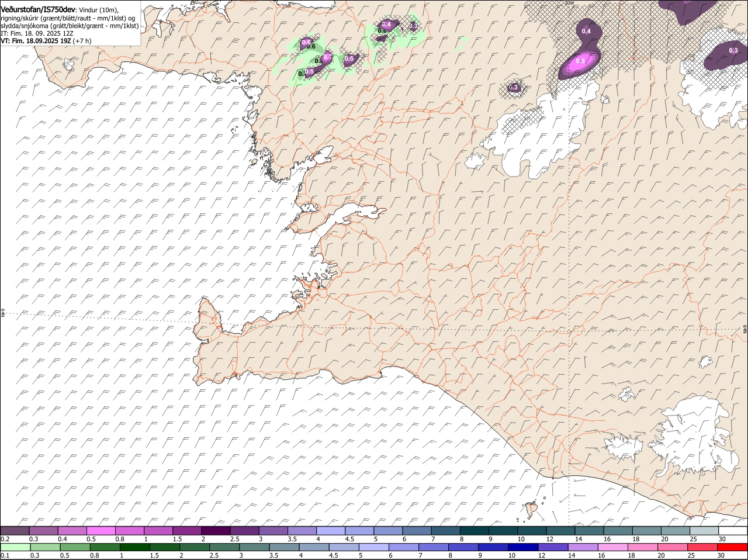Click the 18 label under the bottom legend row
This screenshot has height=560, width=748.
click(631, 555)
